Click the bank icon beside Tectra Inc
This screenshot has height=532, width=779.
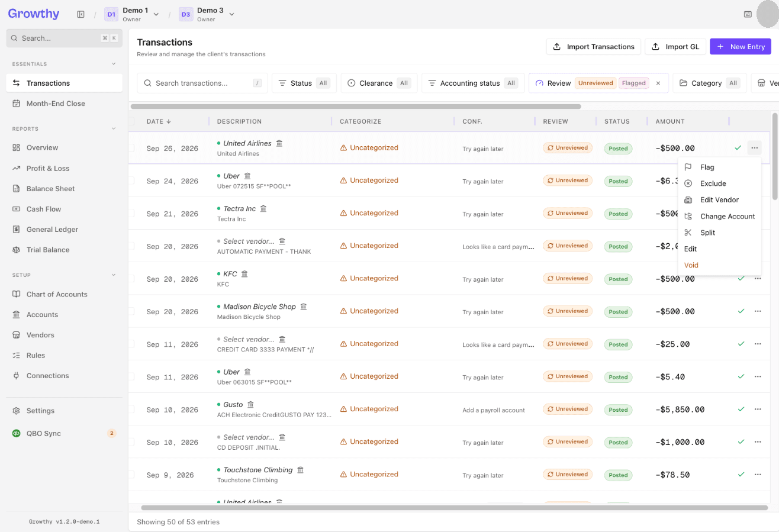[x=263, y=209]
